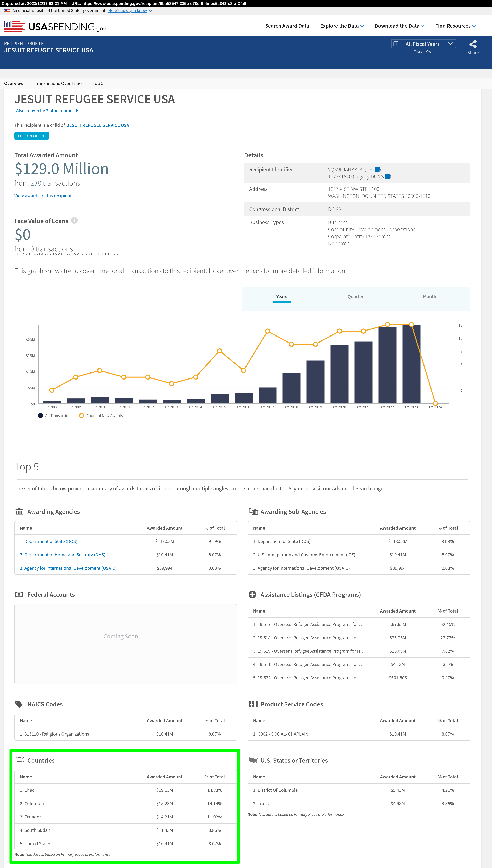
Task: Click the "1. Chad" country row
Action: pyautogui.click(x=126, y=790)
